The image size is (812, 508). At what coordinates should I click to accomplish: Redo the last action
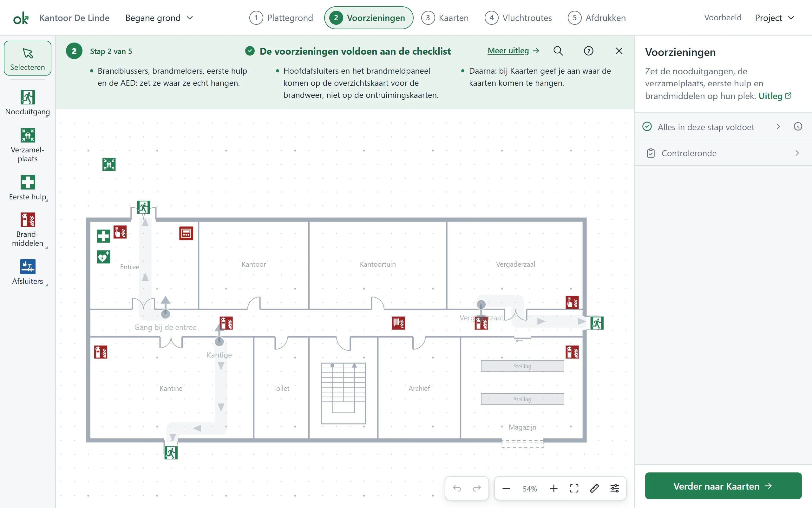477,488
